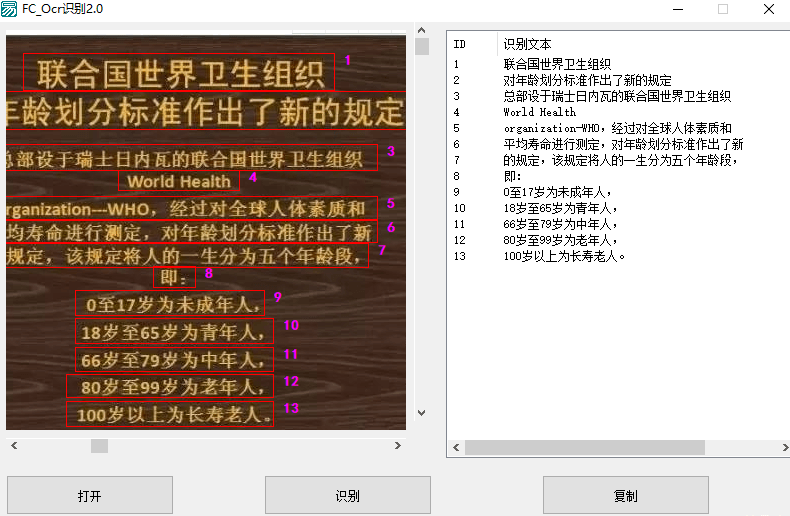Image resolution: width=790 pixels, height=516 pixels.
Task: Click the left arrow of results list scrollbar
Action: click(x=456, y=447)
